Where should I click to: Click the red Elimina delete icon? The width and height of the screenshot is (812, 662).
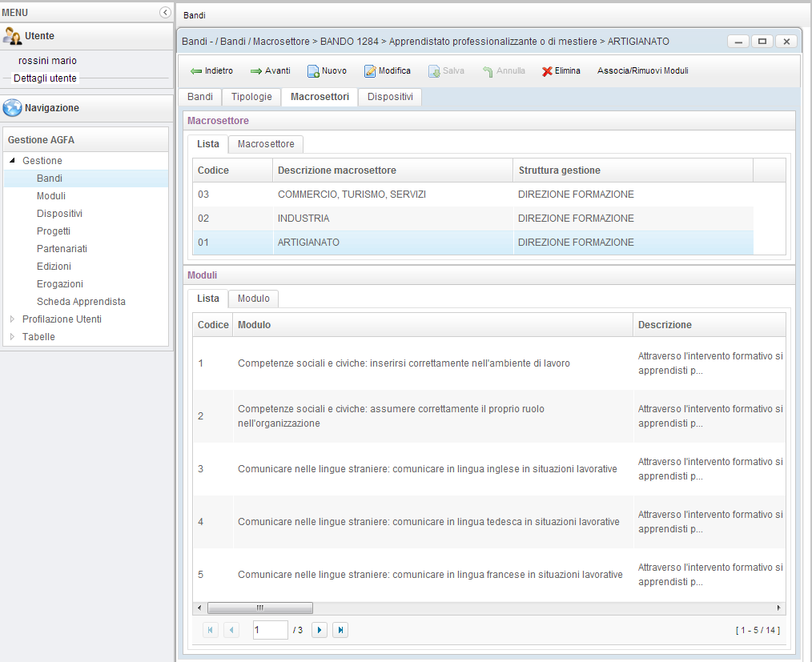tap(547, 71)
